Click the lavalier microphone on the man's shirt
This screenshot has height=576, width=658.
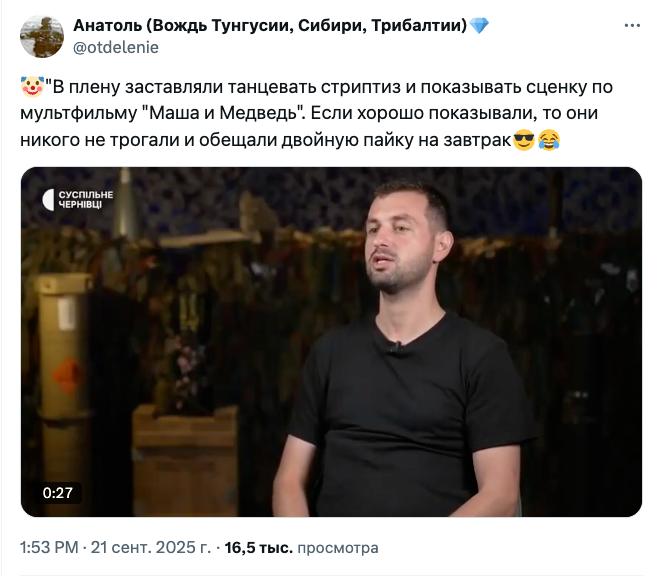(x=394, y=348)
